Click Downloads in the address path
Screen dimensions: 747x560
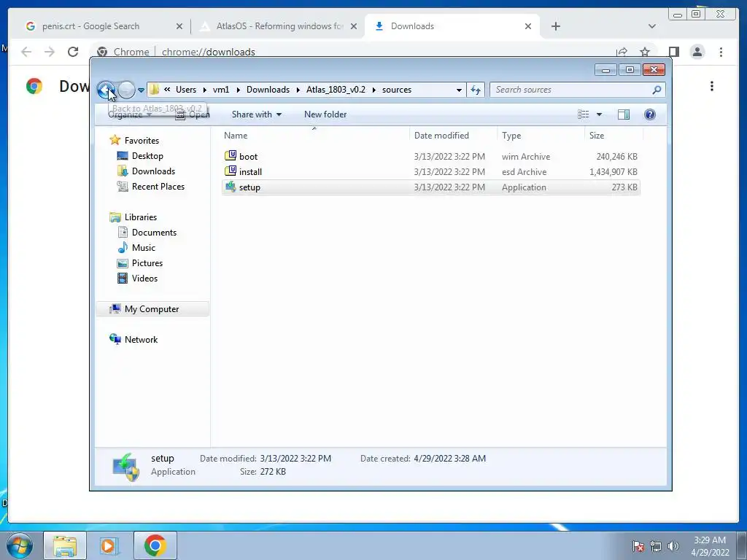pyautogui.click(x=268, y=90)
